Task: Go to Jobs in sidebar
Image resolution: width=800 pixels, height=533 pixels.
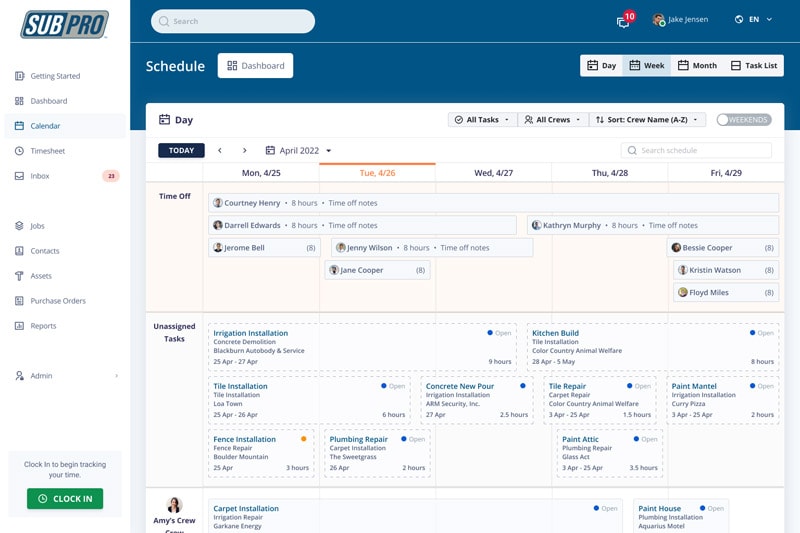Action: [x=37, y=226]
